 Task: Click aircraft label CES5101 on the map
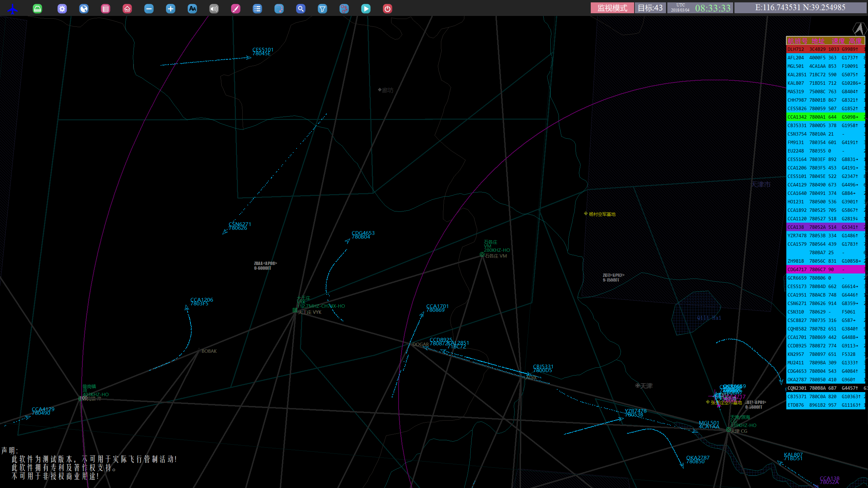(263, 52)
